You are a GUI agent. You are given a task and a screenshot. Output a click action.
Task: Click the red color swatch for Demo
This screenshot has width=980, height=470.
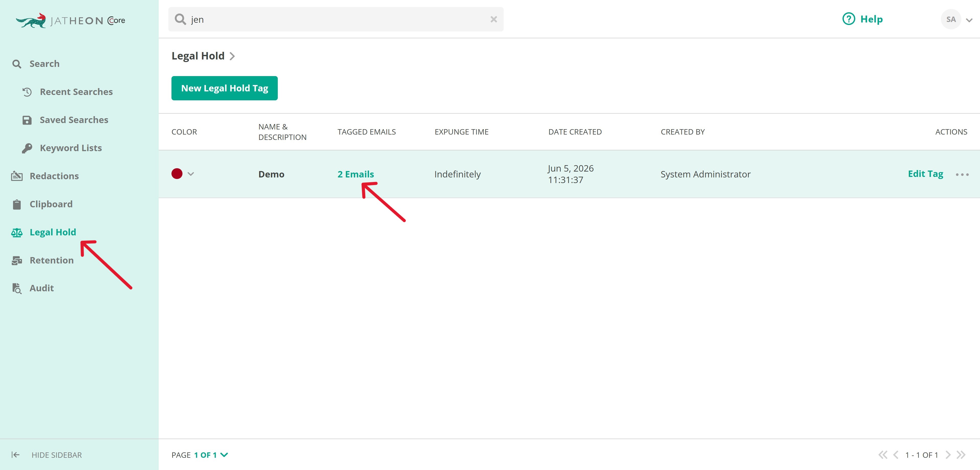coord(177,174)
